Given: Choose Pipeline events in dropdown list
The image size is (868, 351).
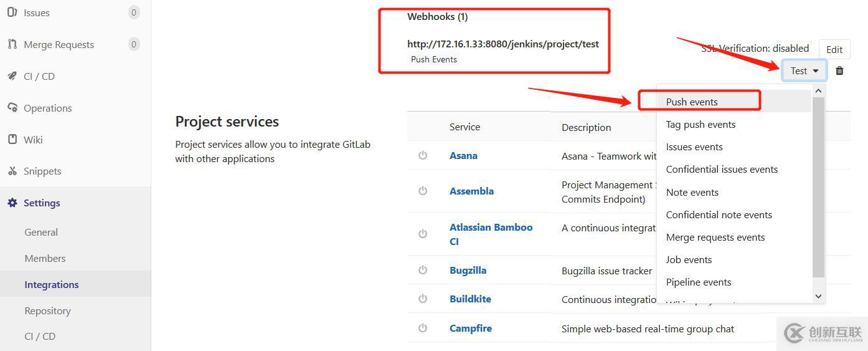Looking at the screenshot, I should tap(699, 282).
